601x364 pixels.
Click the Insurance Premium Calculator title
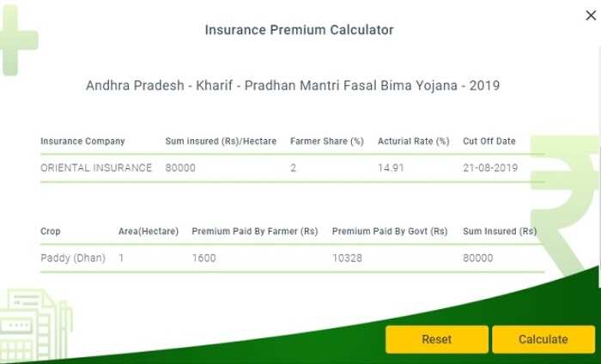300,30
